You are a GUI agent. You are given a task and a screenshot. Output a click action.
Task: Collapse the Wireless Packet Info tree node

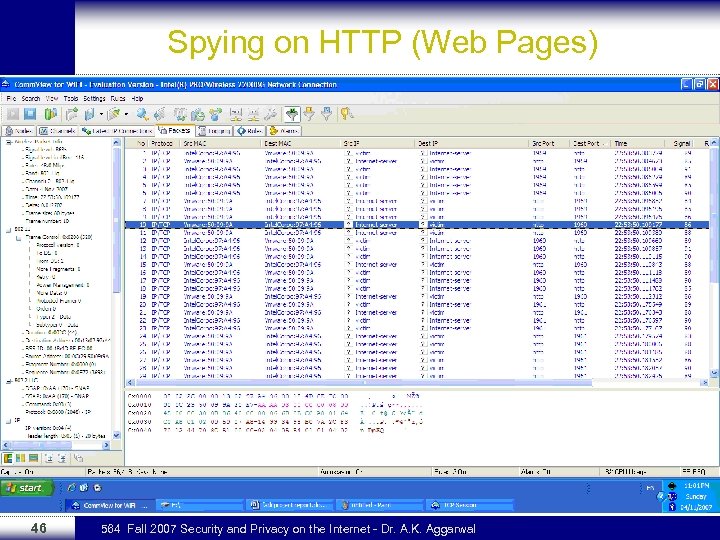pos(8,142)
